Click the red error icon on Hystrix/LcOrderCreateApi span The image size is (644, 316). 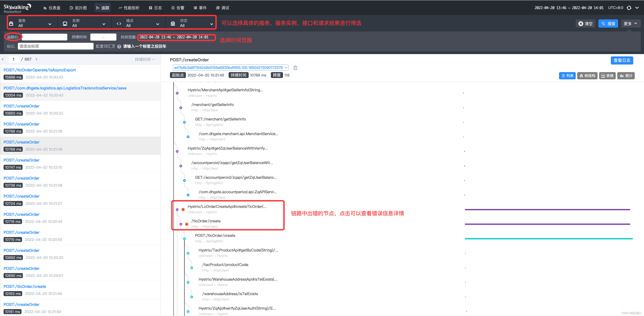(x=183, y=210)
